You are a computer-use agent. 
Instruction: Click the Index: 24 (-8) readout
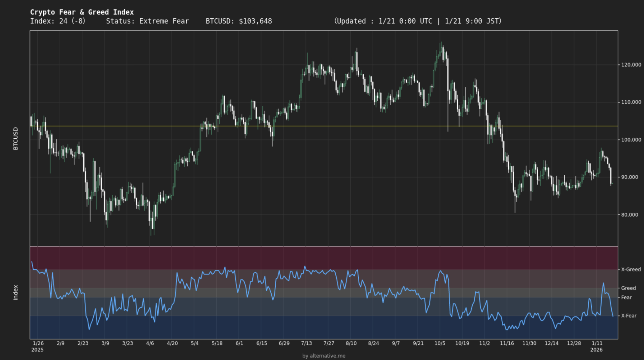pos(58,21)
